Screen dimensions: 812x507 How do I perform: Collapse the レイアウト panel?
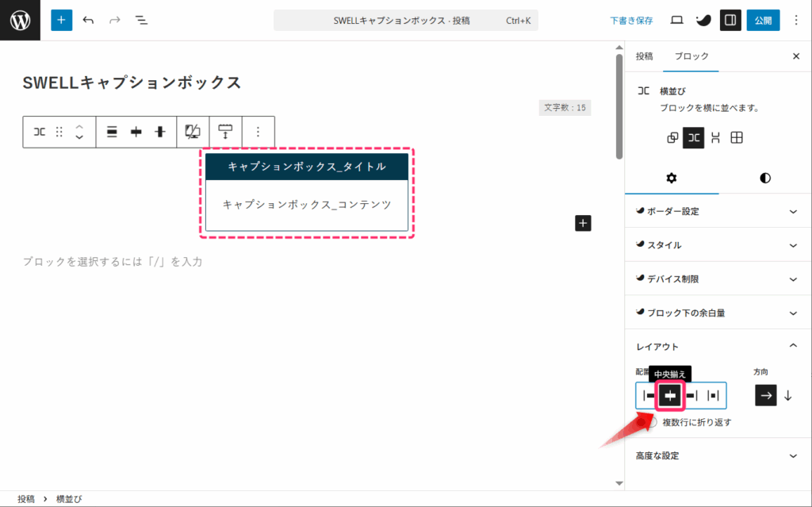[x=718, y=346]
